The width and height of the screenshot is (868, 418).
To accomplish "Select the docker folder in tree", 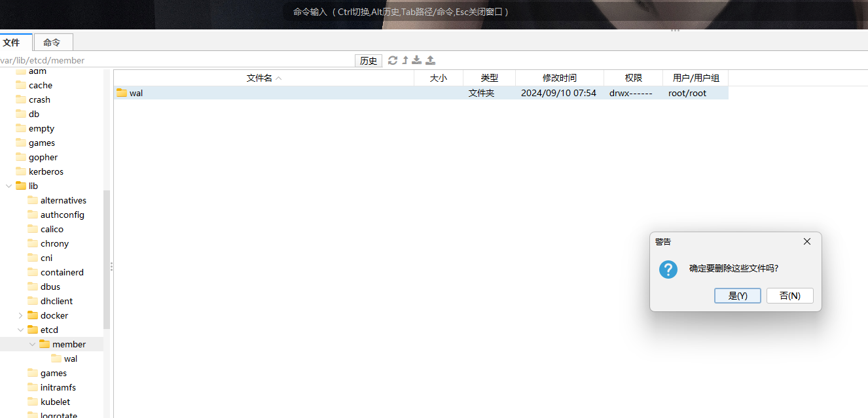I will (54, 315).
